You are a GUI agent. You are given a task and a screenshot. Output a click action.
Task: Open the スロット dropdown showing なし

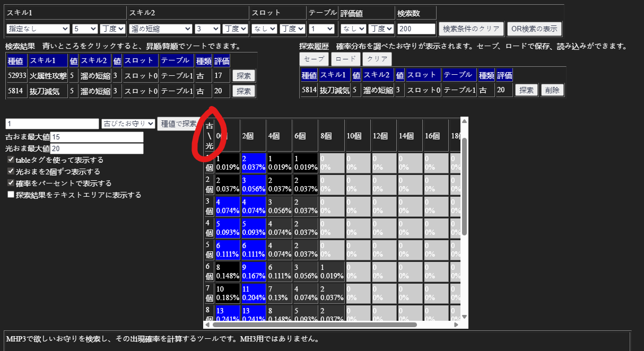pos(264,29)
